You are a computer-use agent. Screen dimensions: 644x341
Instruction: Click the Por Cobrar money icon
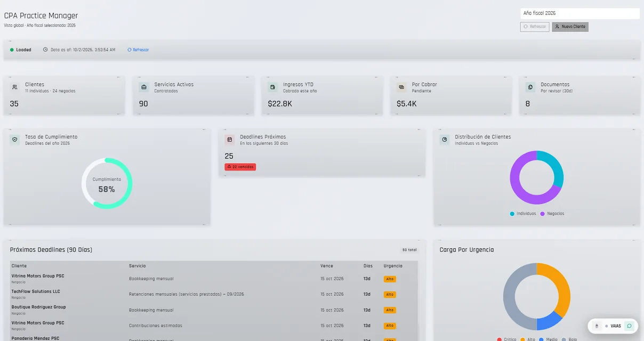point(401,87)
